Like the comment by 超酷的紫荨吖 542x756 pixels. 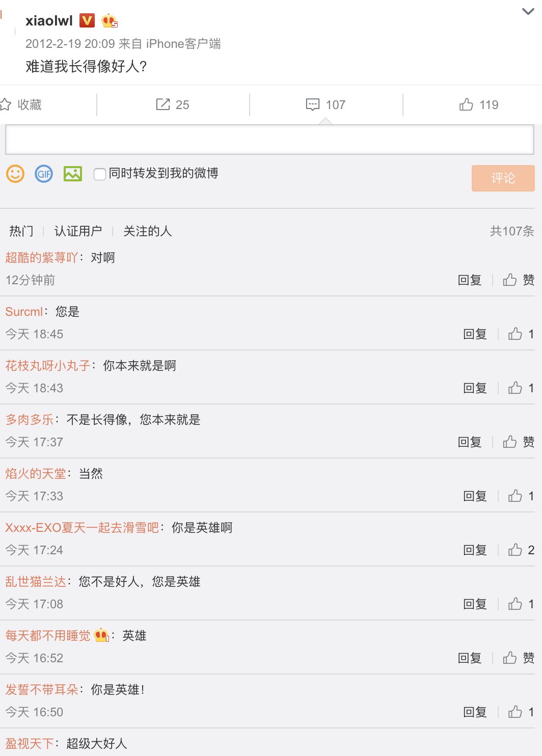click(x=510, y=280)
